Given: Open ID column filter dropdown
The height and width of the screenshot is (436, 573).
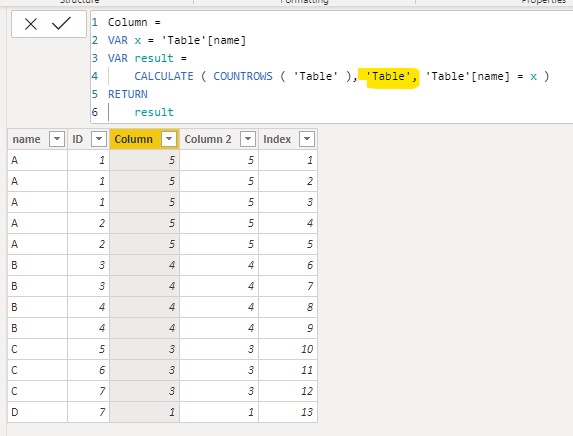Looking at the screenshot, I should click(x=99, y=139).
